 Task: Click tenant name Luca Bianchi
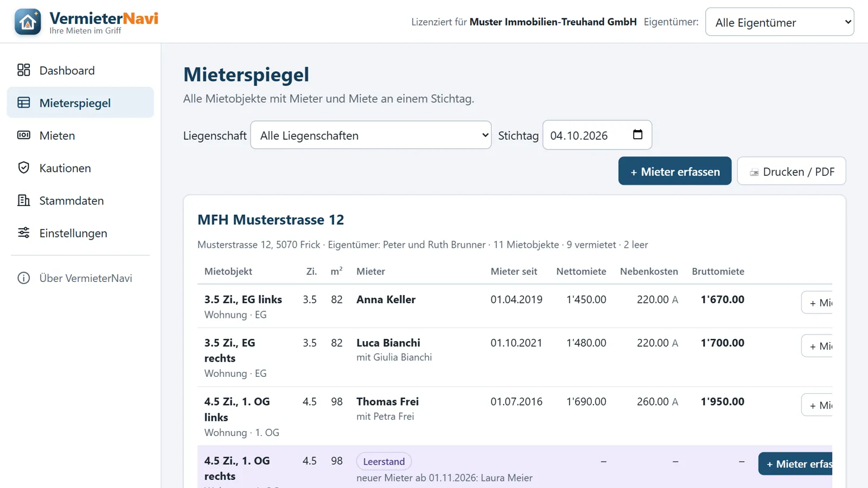pyautogui.click(x=388, y=343)
